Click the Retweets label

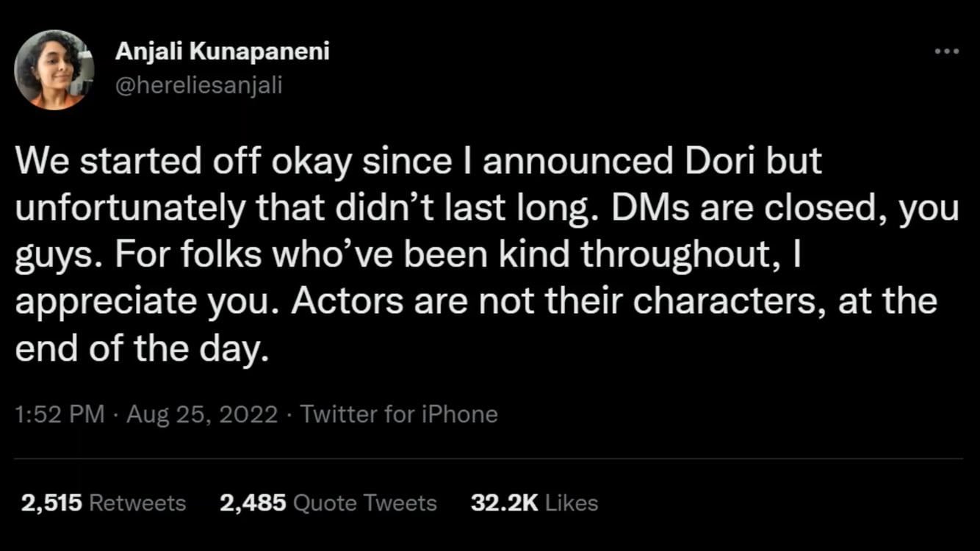click(x=137, y=503)
